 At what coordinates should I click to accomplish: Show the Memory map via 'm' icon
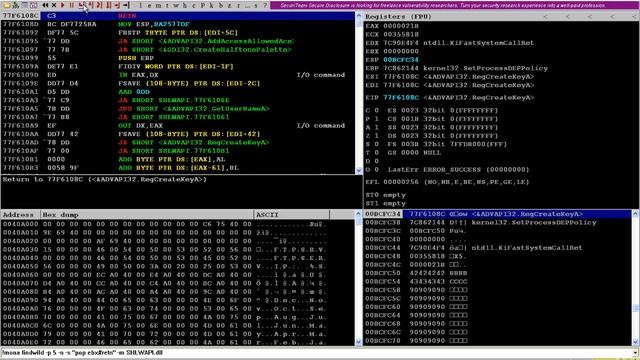(158, 5)
